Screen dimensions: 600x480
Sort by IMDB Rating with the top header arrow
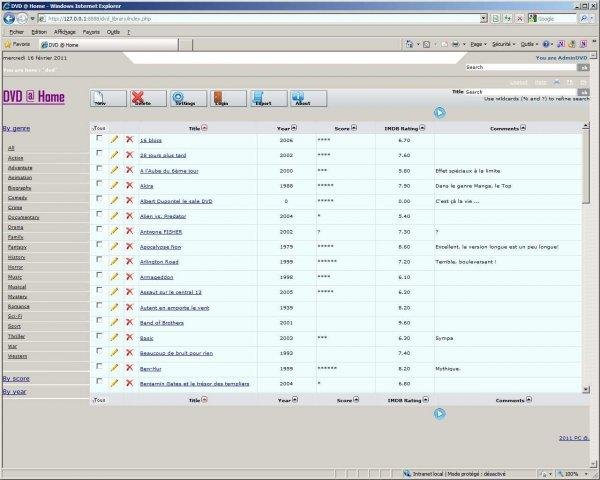tap(422, 128)
